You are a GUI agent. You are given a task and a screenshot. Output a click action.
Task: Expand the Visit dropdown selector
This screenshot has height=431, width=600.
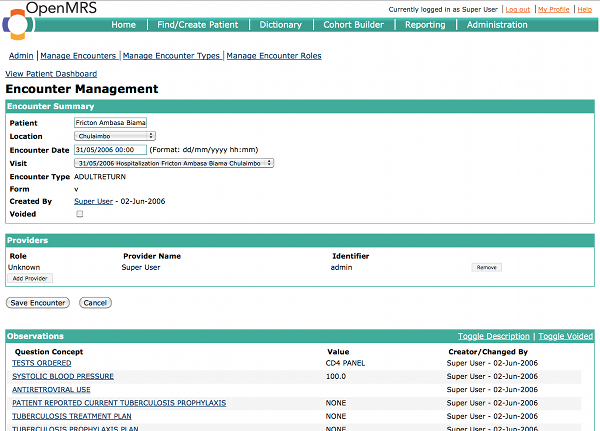pos(174,163)
